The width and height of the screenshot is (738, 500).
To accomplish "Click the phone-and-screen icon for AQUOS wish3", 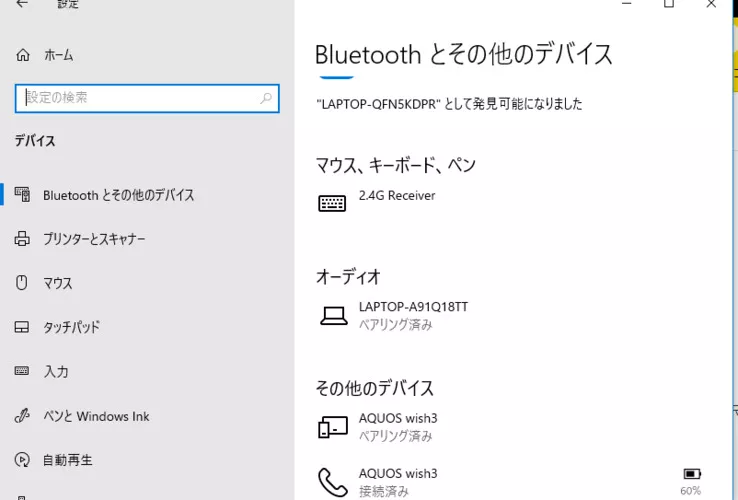I will 333,427.
